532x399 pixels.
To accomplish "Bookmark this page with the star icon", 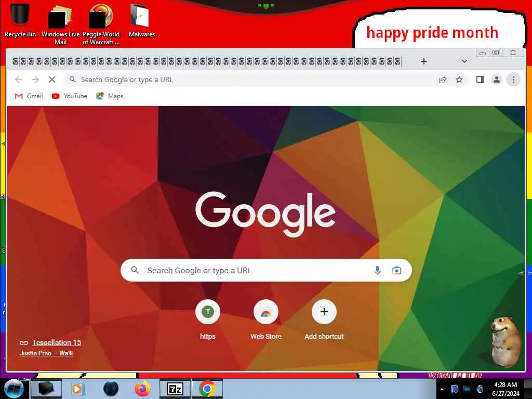I will (459, 79).
